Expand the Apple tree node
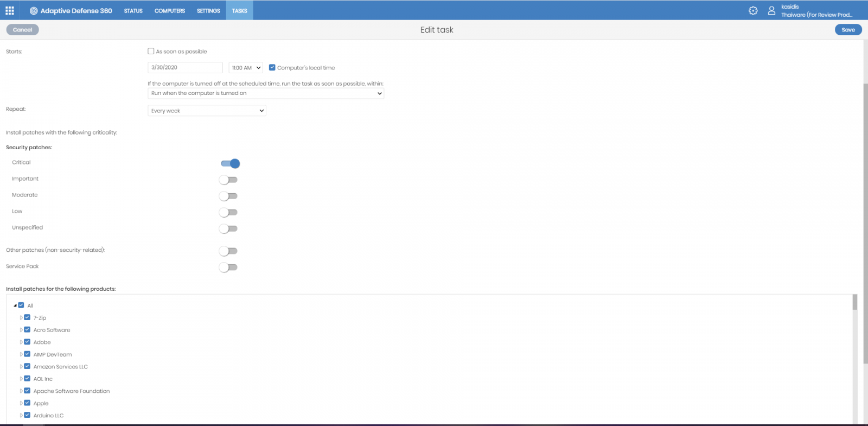The image size is (868, 426). coord(21,403)
